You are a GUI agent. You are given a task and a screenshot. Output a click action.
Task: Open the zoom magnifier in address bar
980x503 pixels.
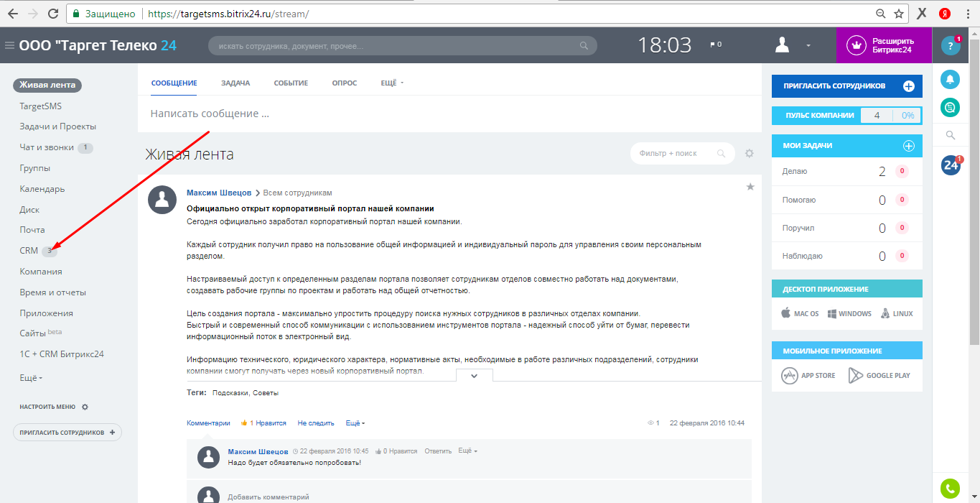pos(881,14)
